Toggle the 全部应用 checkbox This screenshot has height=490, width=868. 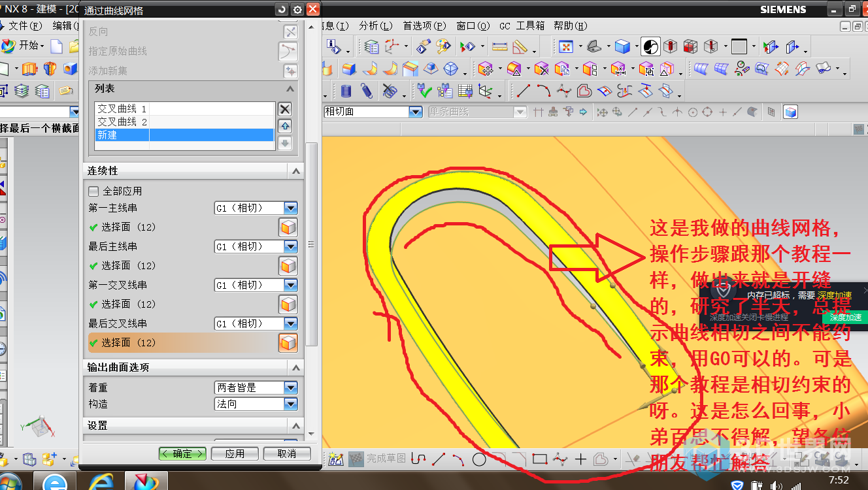coord(93,191)
